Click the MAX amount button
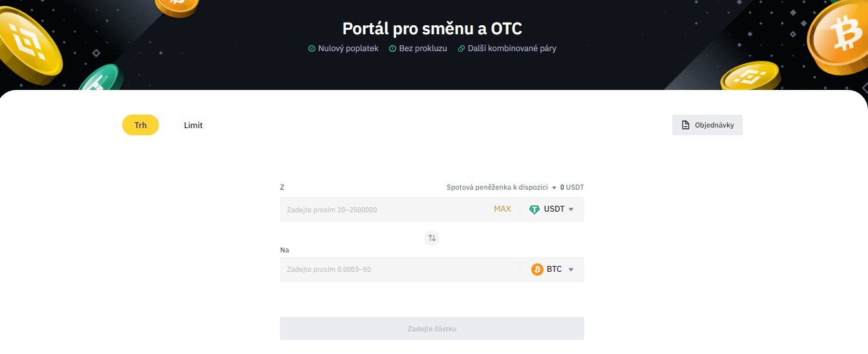The image size is (868, 354). pyautogui.click(x=502, y=209)
